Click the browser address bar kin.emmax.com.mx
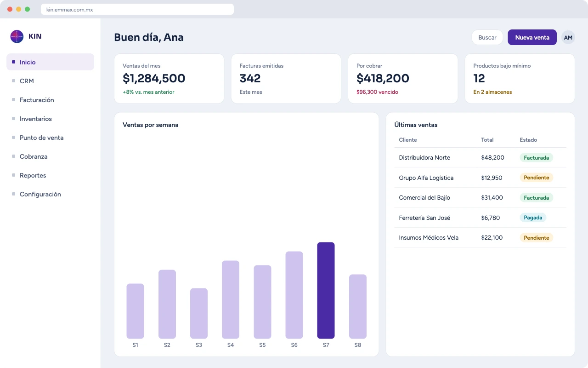The width and height of the screenshot is (588, 368). click(137, 9)
